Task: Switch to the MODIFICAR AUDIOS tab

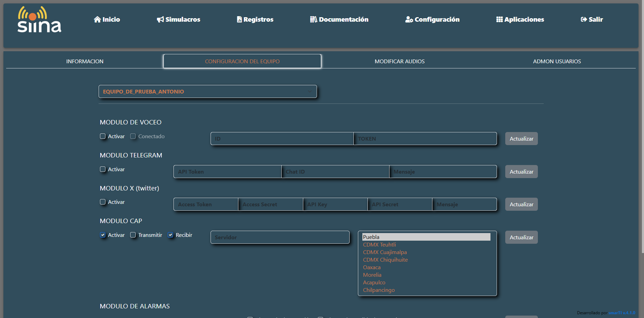Action: click(x=399, y=61)
